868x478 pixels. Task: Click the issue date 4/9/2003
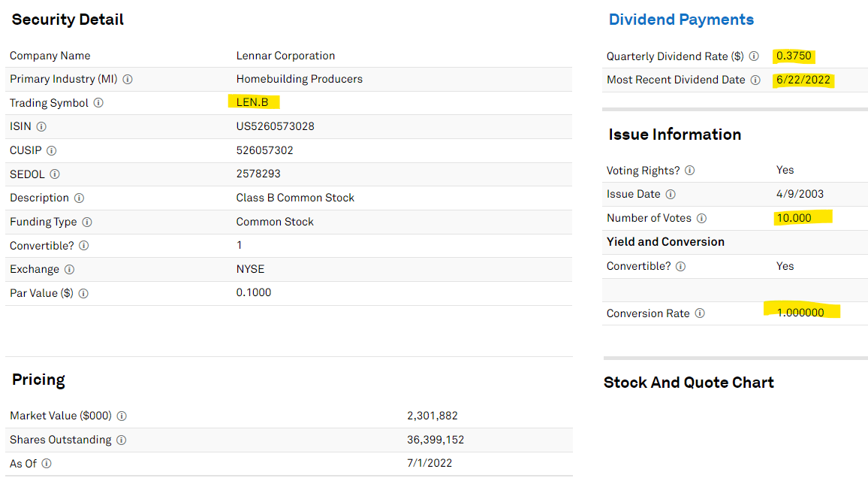800,193
